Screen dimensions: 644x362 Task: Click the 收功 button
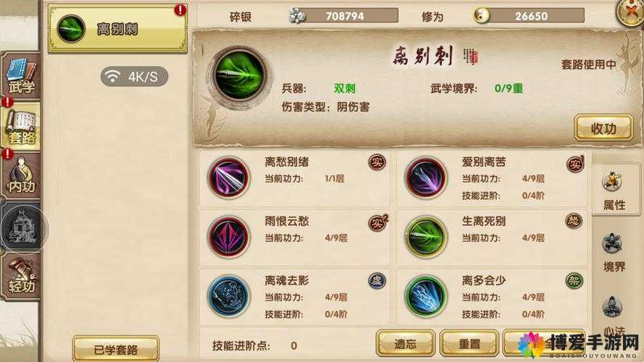point(603,128)
